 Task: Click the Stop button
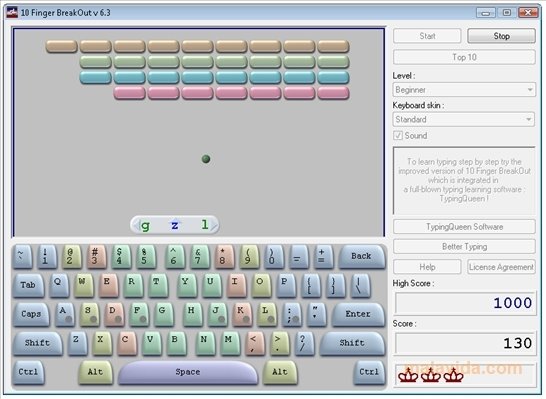click(x=501, y=36)
